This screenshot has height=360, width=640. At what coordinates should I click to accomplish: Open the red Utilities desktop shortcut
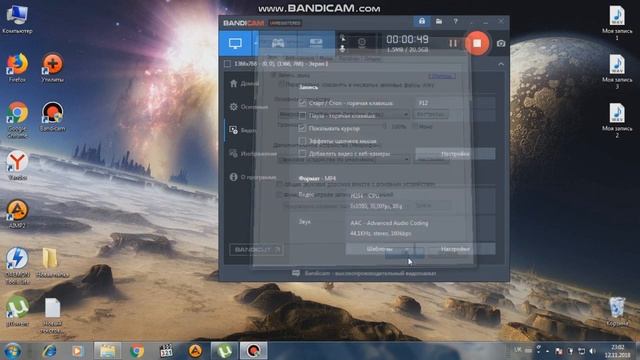coord(52,67)
